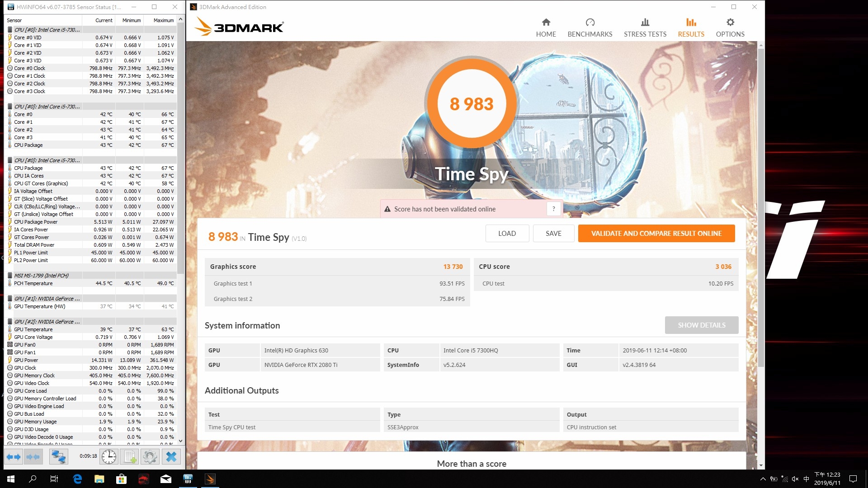Click Graphics test 2 row
This screenshot has height=488, width=868.
point(337,299)
